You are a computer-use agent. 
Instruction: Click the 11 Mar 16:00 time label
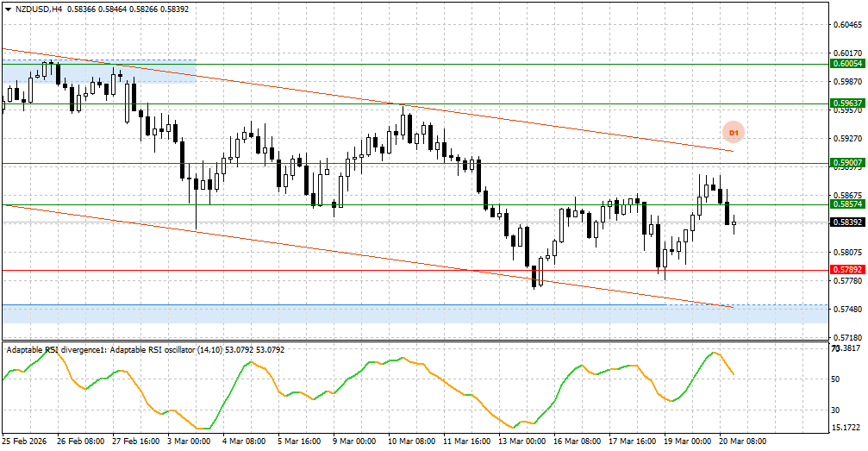pos(466,442)
